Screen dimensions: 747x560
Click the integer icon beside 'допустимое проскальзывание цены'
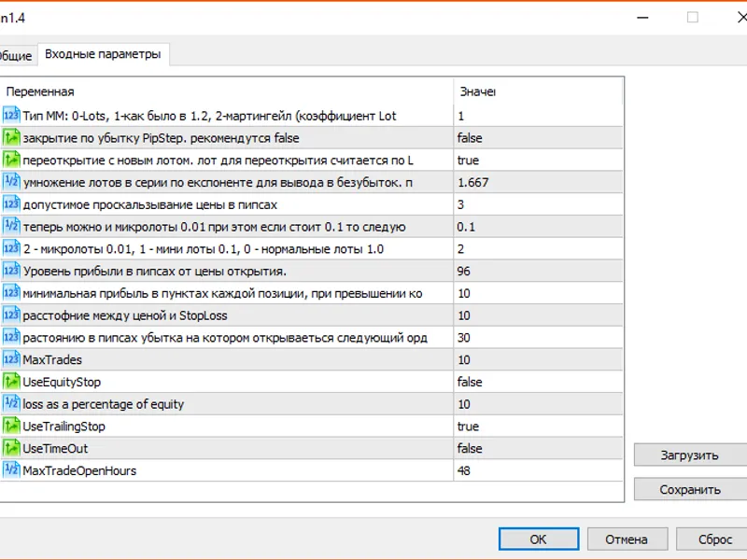[11, 204]
